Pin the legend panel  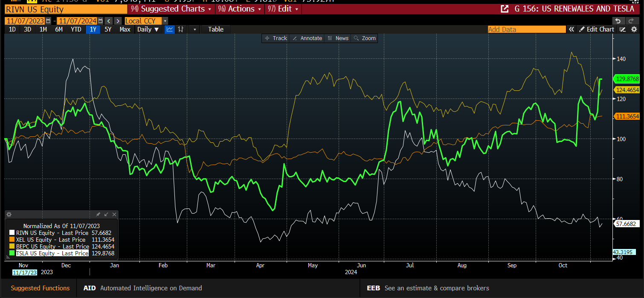point(98,214)
